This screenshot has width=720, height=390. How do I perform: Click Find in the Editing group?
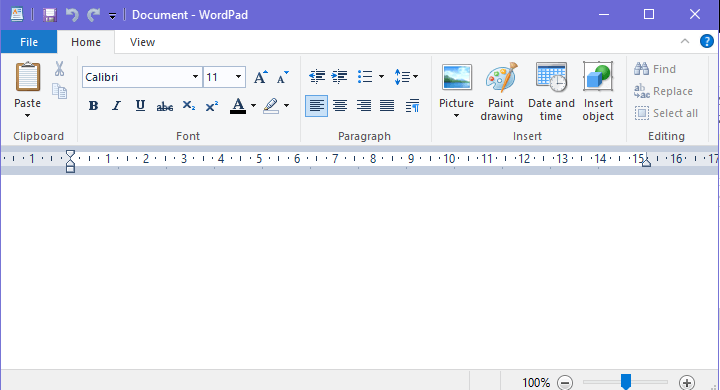[x=655, y=69]
